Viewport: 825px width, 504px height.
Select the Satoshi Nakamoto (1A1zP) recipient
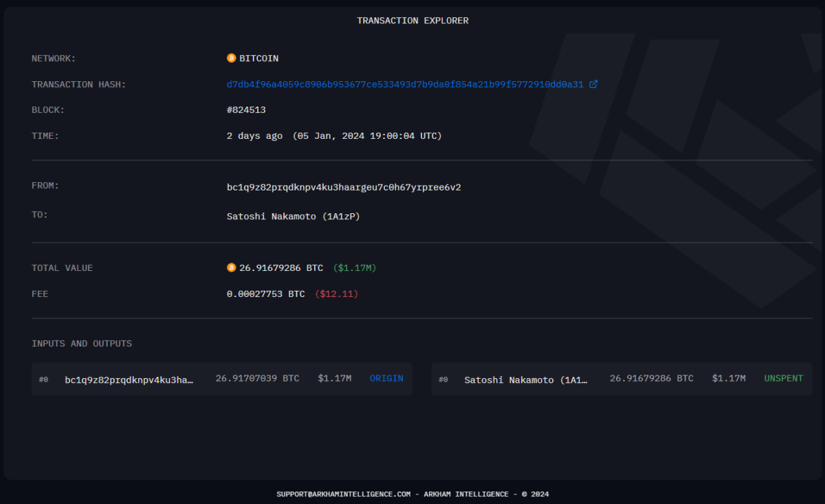click(294, 215)
